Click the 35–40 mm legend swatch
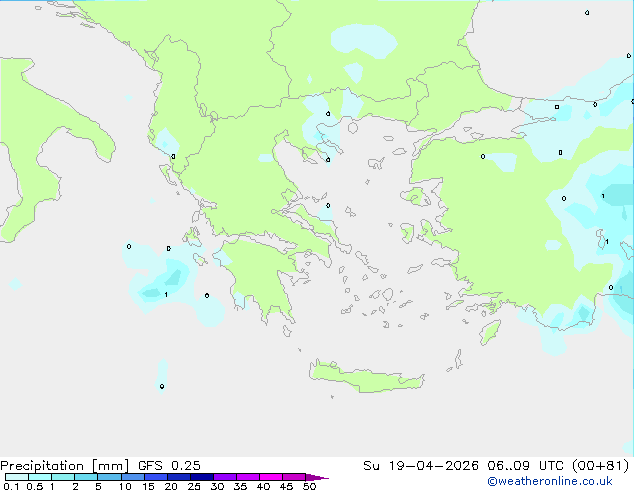634x490 pixels. pyautogui.click(x=247, y=477)
